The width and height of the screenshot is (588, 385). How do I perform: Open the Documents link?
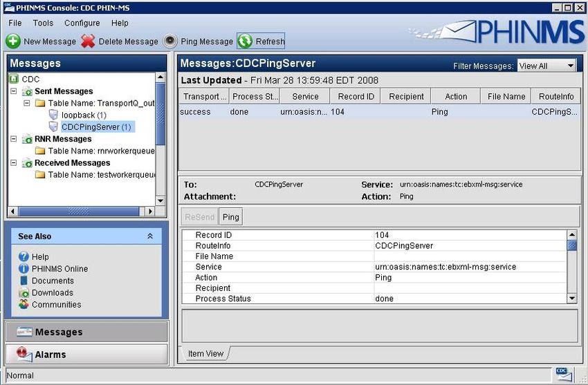coord(53,281)
